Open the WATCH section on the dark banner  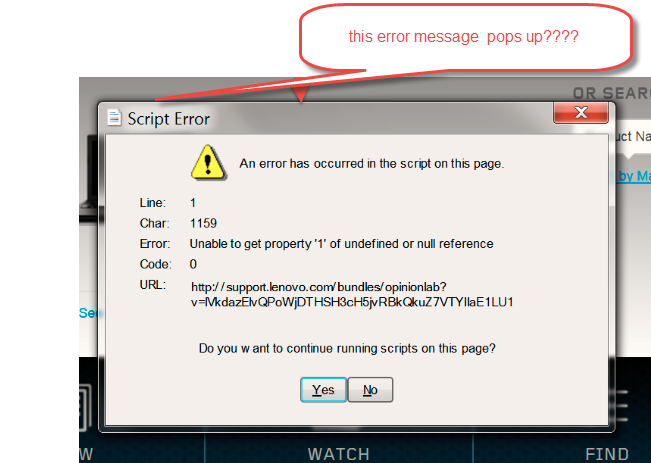338,454
